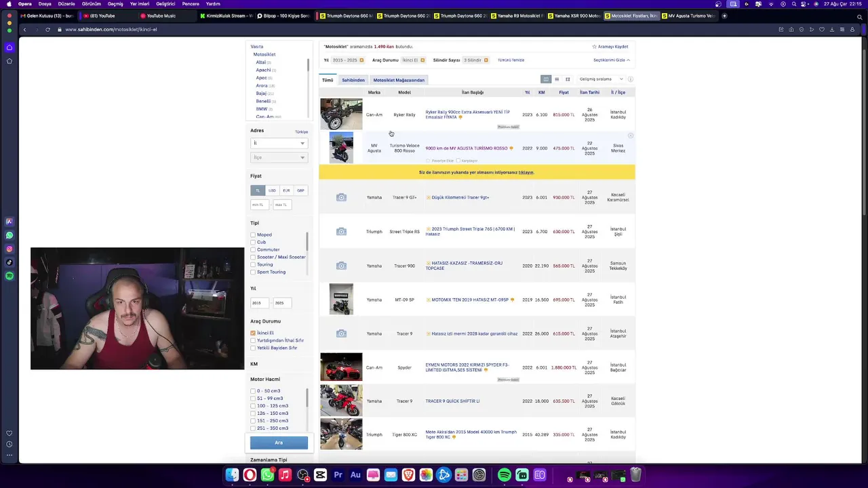The height and width of the screenshot is (488, 868).
Task: Click the Opera sidebar TikTok icon
Action: pyautogui.click(x=9, y=262)
